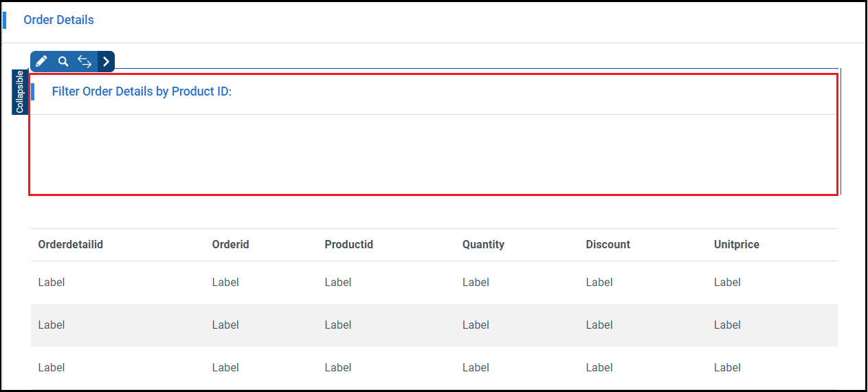Click the swap arrows icon
This screenshot has width=868, height=392.
(x=85, y=61)
